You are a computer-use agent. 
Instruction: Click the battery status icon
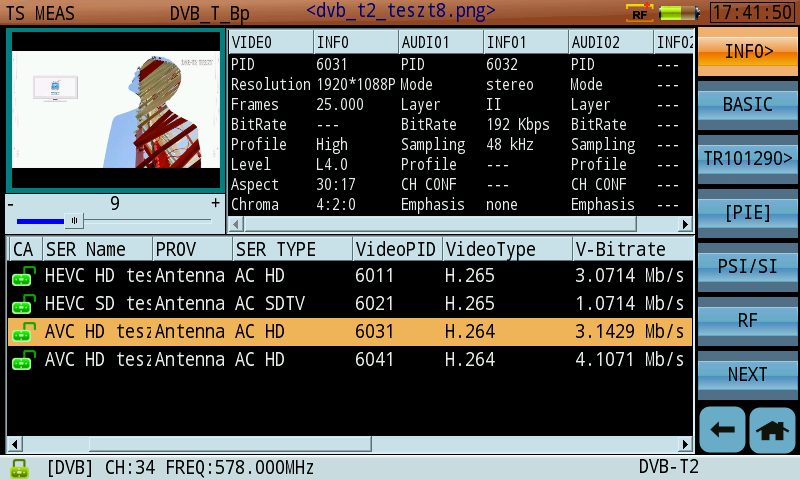[680, 13]
